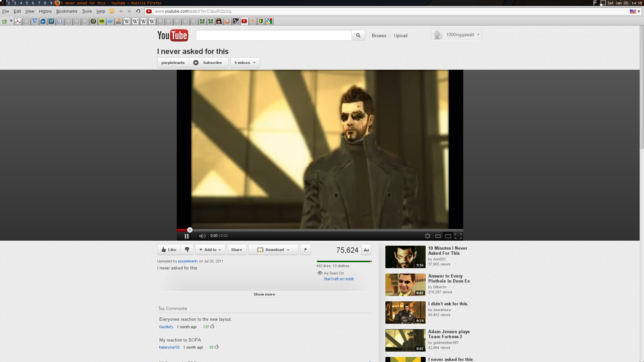Screen dimensions: 644x362
Task: Switch to the large player size
Action: (448, 236)
